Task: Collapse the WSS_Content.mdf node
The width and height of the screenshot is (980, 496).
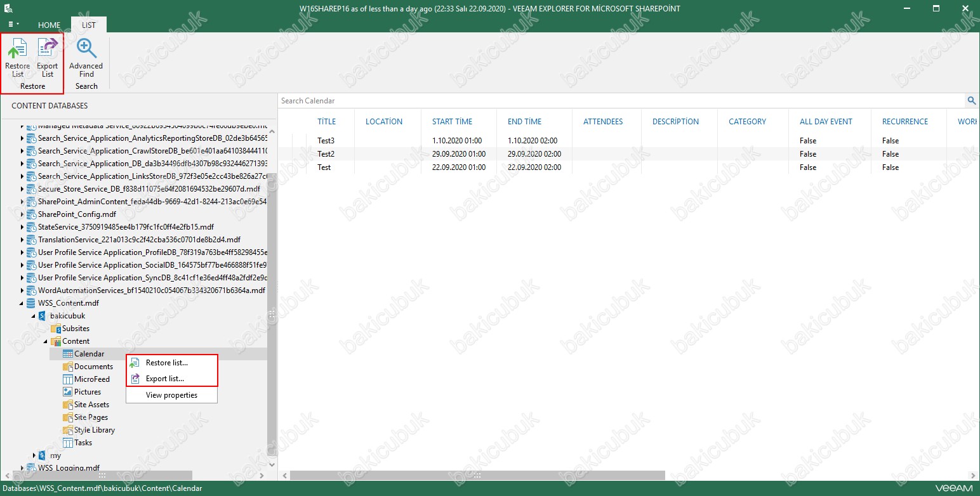Action: tap(22, 303)
